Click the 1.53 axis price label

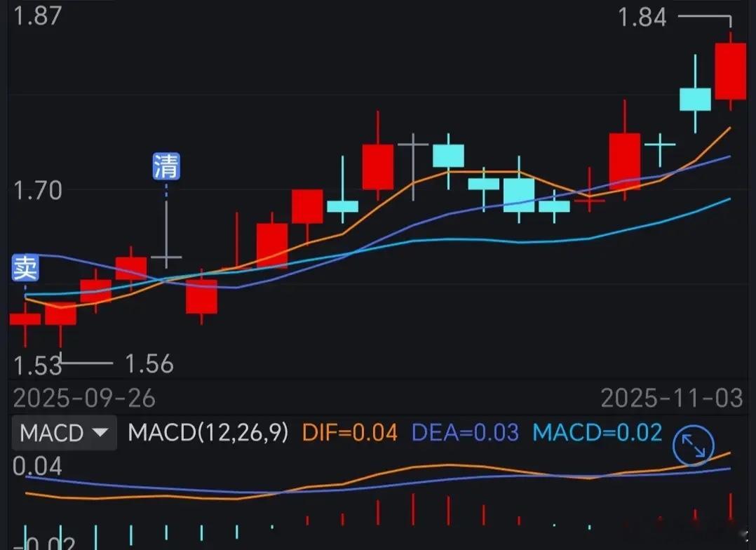38,365
